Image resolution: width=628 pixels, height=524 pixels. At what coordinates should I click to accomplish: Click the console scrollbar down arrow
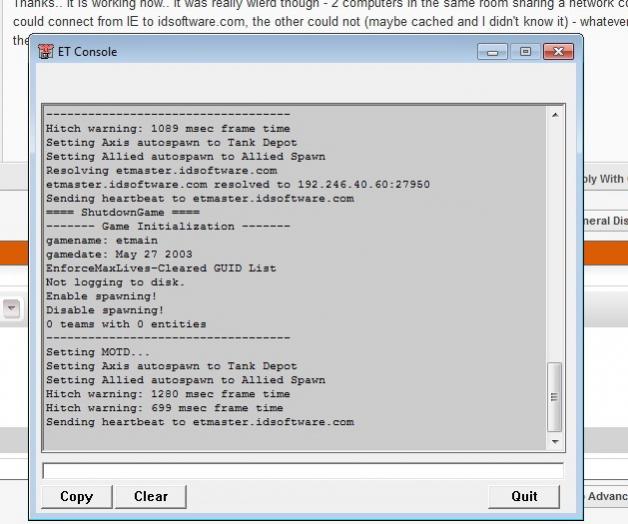(556, 441)
